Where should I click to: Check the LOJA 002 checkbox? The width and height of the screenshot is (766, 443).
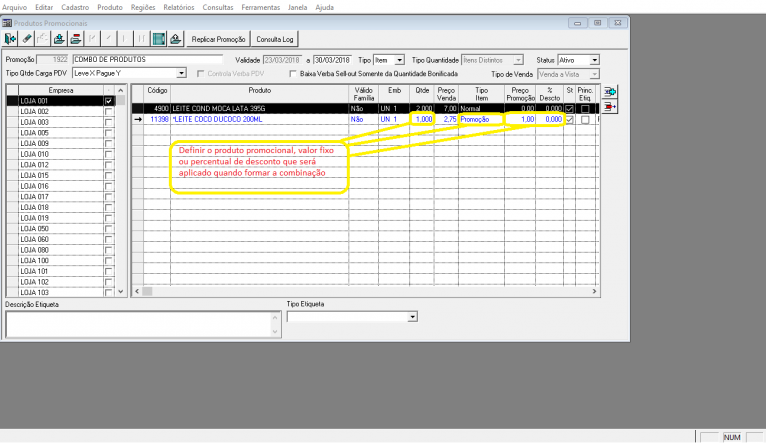[x=108, y=111]
